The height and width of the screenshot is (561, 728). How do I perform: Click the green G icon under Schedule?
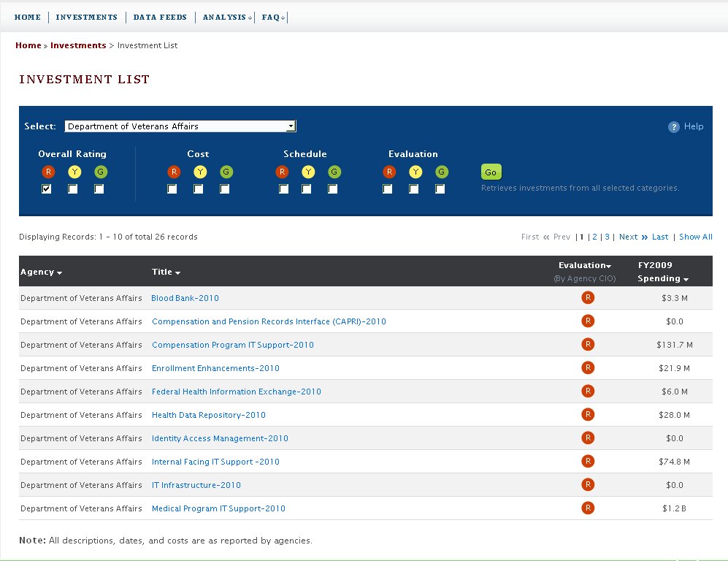[x=334, y=172]
